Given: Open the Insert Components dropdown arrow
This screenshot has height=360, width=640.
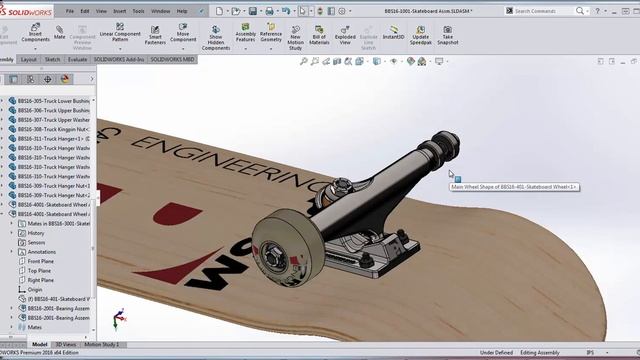Looking at the screenshot, I should tap(35, 49).
